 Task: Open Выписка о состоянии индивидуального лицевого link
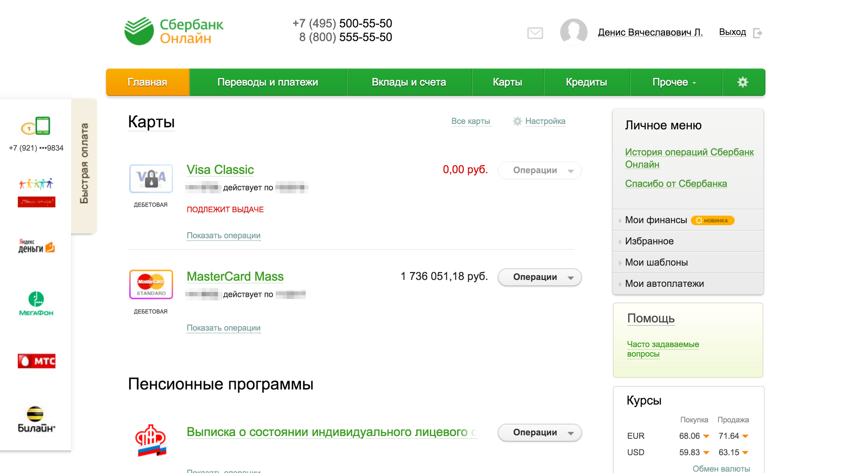[x=331, y=432]
